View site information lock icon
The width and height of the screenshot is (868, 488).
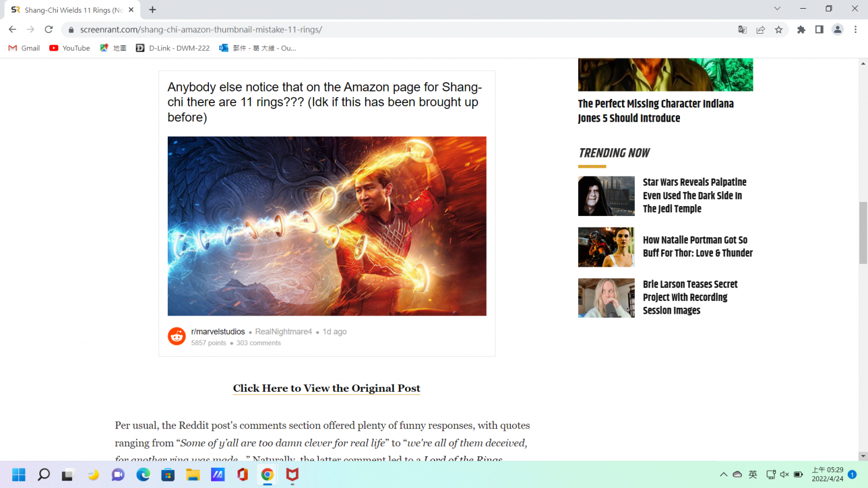point(71,30)
